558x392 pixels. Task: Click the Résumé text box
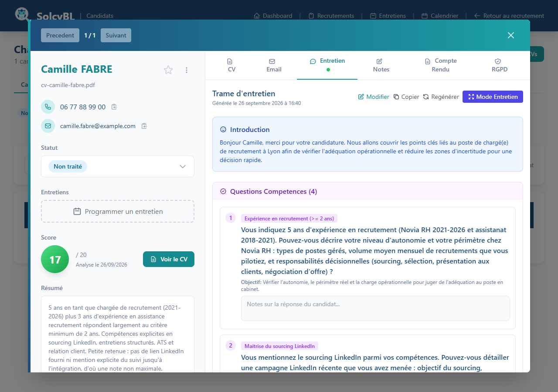click(x=118, y=334)
